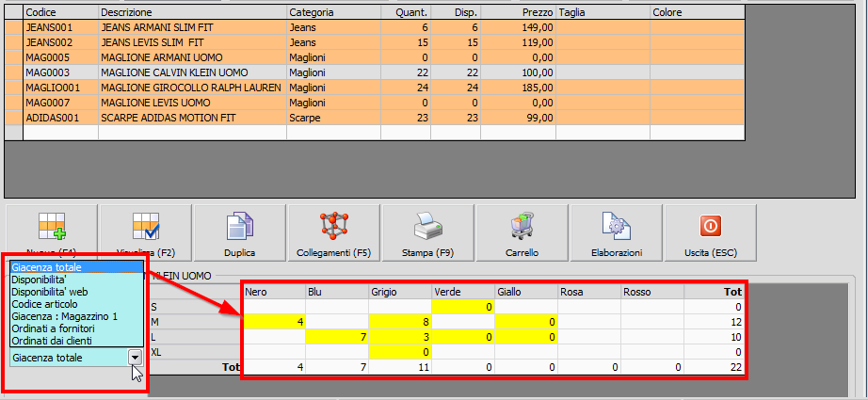Click the Giallo color column header
868x400 pixels.
tap(526, 291)
